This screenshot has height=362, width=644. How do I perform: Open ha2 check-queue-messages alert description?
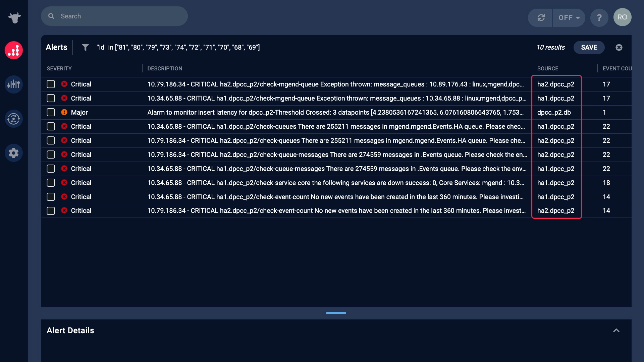337,155
